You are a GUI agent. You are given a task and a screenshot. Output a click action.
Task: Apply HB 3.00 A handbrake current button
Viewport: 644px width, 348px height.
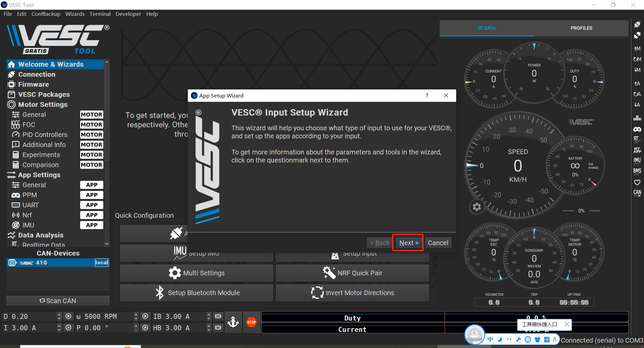pos(218,328)
